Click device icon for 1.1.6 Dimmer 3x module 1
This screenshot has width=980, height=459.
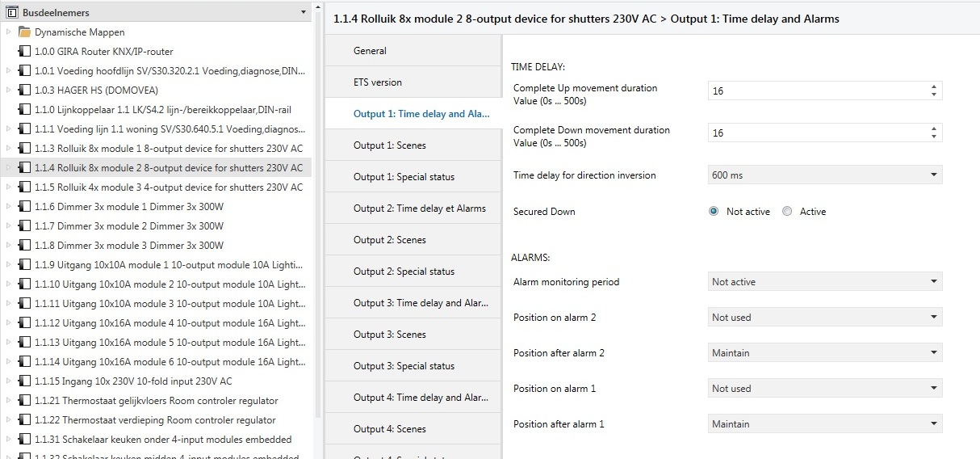click(25, 207)
